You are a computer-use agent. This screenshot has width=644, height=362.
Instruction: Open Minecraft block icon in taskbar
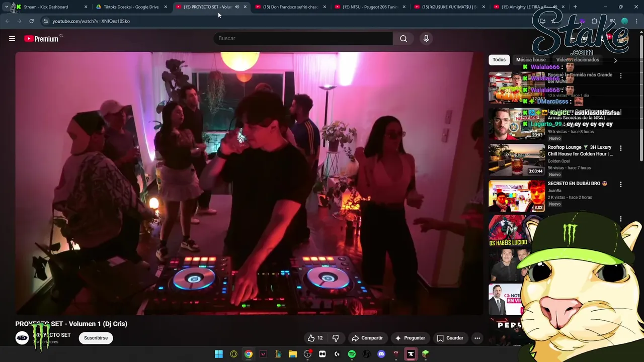(x=426, y=354)
